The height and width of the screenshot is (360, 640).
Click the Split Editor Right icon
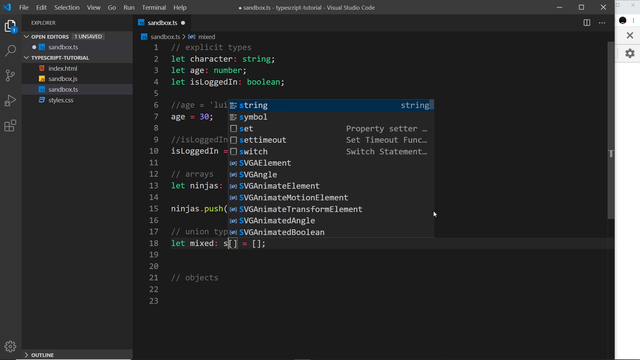587,23
